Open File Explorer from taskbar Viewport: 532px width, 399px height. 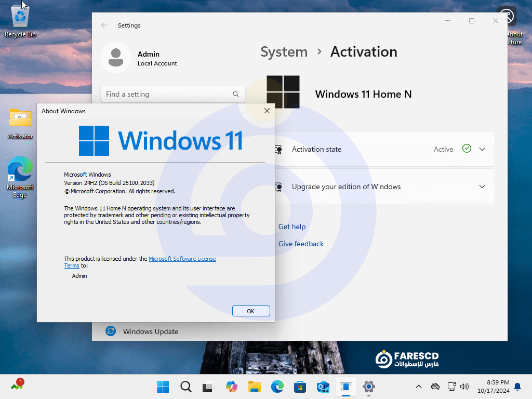point(255,387)
